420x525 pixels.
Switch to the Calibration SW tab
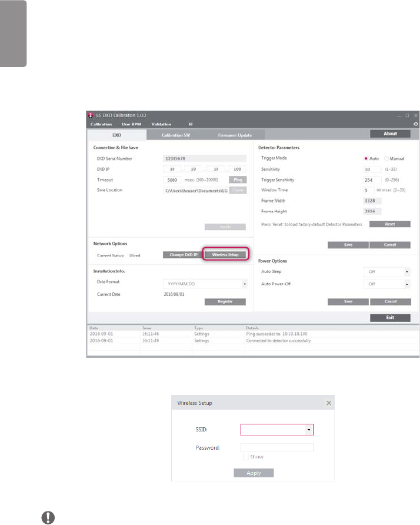(176, 135)
